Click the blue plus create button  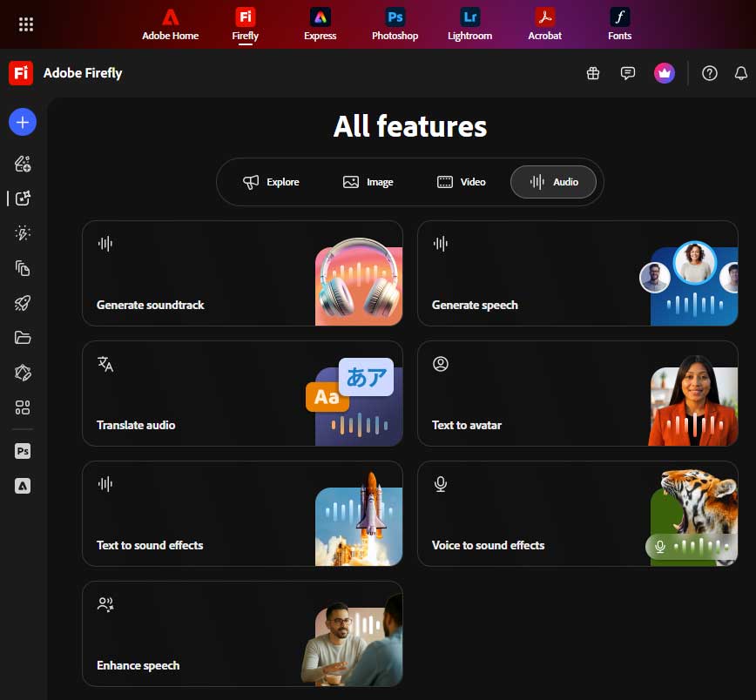23,123
